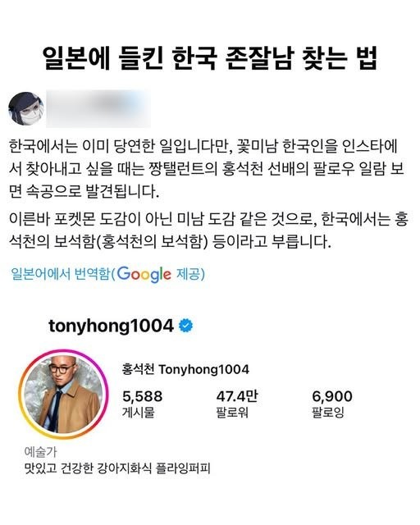Click the tweet paragraph starting '이른바 포켓몬'
This screenshot has height=525, width=420.
click(x=208, y=230)
